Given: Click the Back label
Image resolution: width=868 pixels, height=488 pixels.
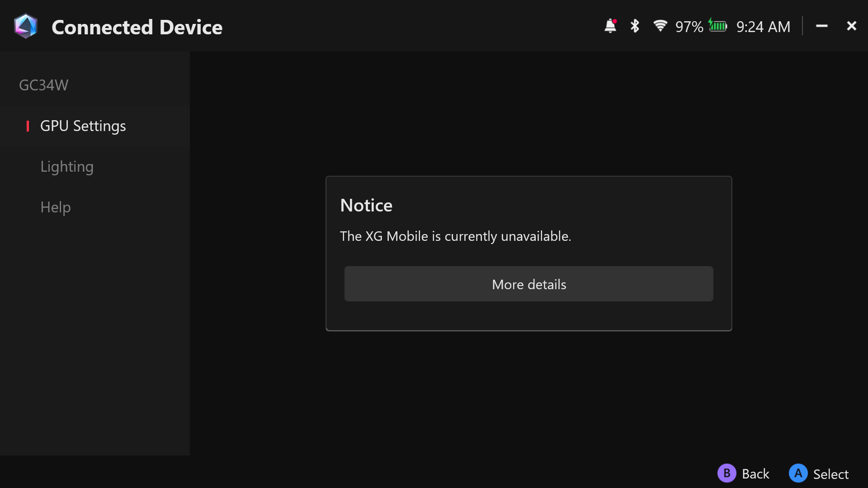Looking at the screenshot, I should click(x=755, y=474).
